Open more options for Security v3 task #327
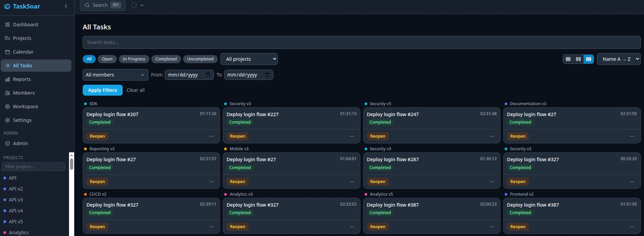Screen dimensions: 644x236 [x=632, y=182]
